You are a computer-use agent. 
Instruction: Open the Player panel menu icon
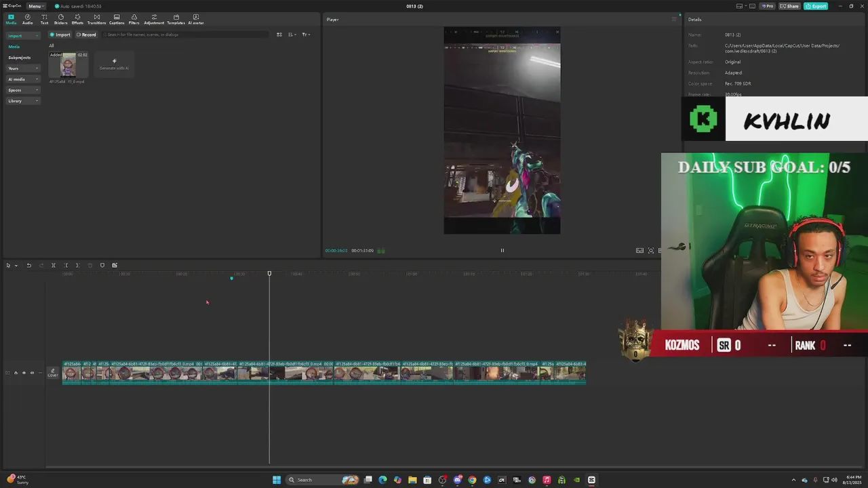pyautogui.click(x=674, y=19)
